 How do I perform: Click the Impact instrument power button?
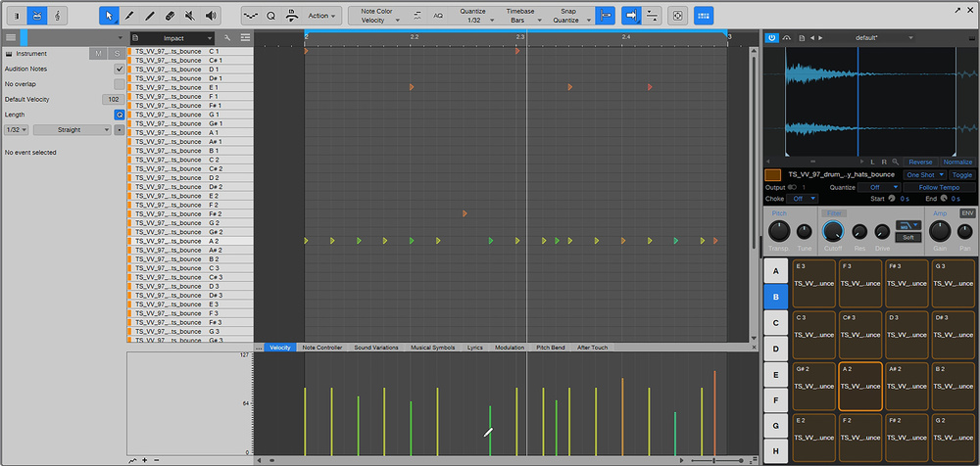[772, 37]
